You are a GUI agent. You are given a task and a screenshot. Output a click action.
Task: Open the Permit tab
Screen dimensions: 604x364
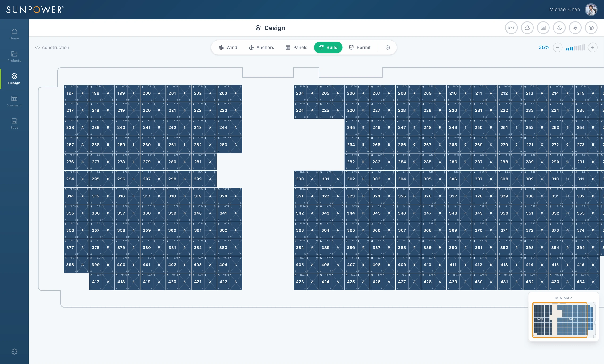[360, 48]
